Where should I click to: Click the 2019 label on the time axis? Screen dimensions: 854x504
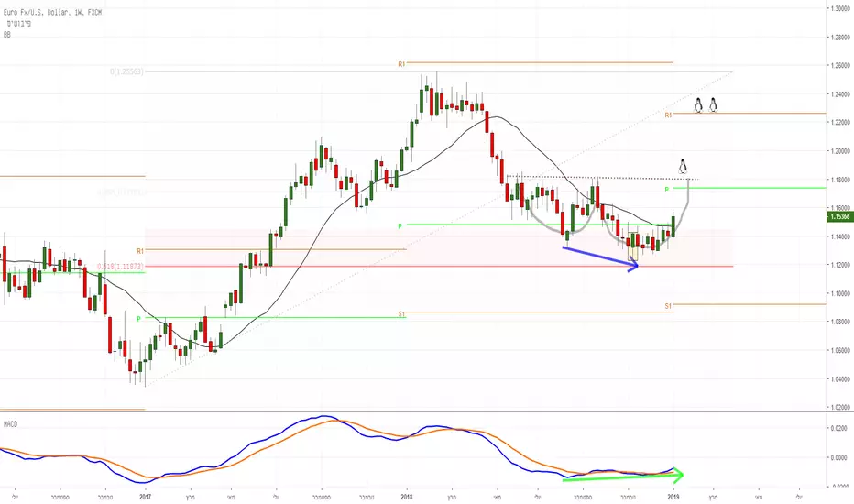point(673,497)
